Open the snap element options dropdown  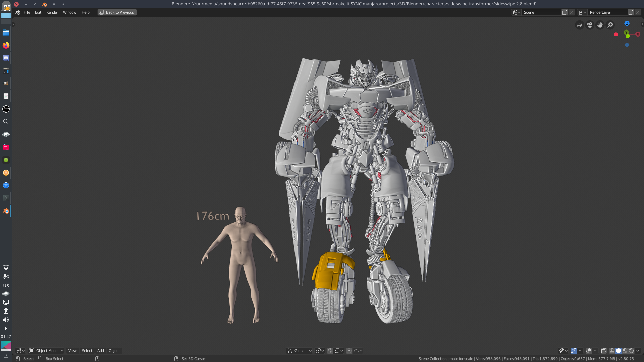pyautogui.click(x=339, y=351)
